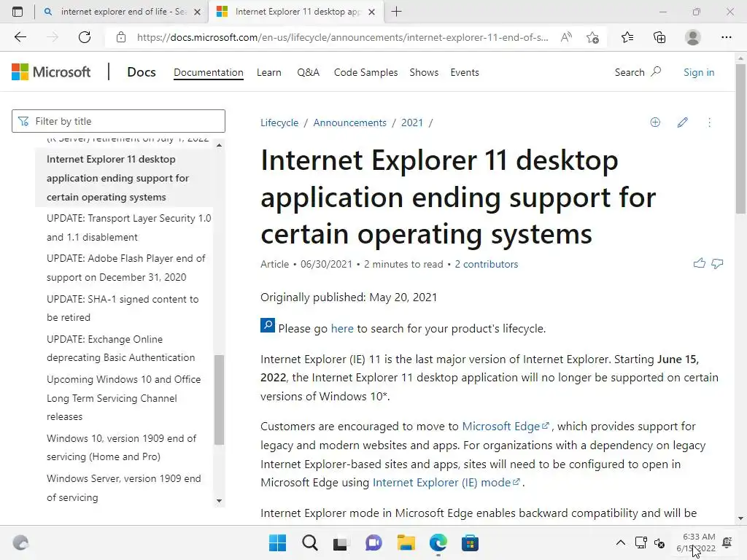747x560 pixels.
Task: Click the browser Back arrow
Action: tap(20, 37)
